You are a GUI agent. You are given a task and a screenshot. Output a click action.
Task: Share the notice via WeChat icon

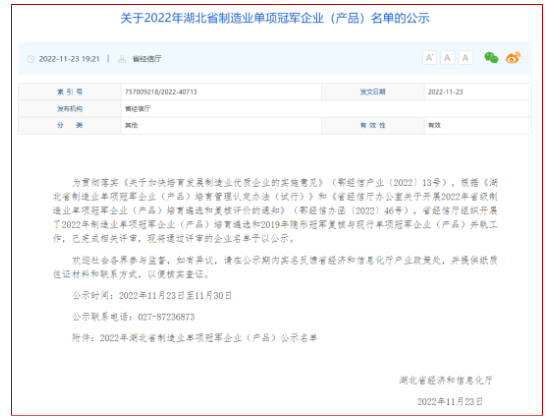click(491, 58)
